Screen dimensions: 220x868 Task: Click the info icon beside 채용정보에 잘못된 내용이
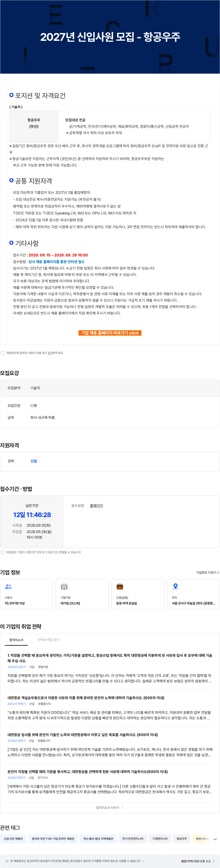pyautogui.click(x=3, y=353)
